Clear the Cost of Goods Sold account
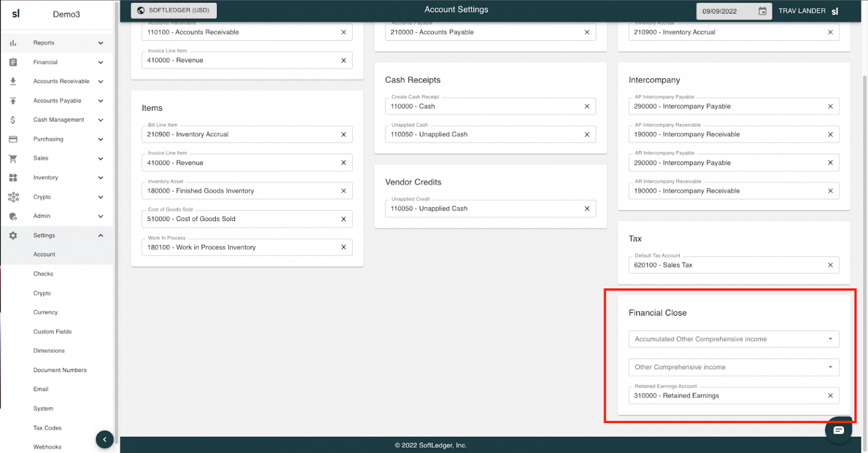Image resolution: width=868 pixels, height=453 pixels. pos(343,219)
